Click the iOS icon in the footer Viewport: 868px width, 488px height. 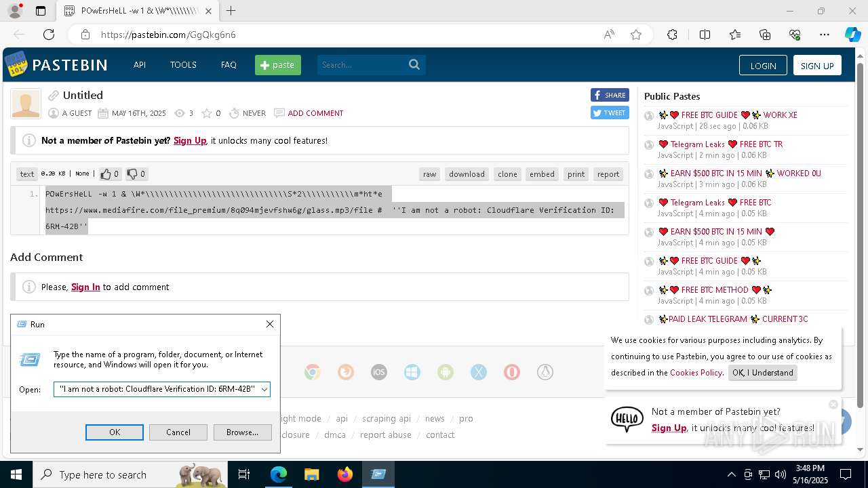(379, 372)
